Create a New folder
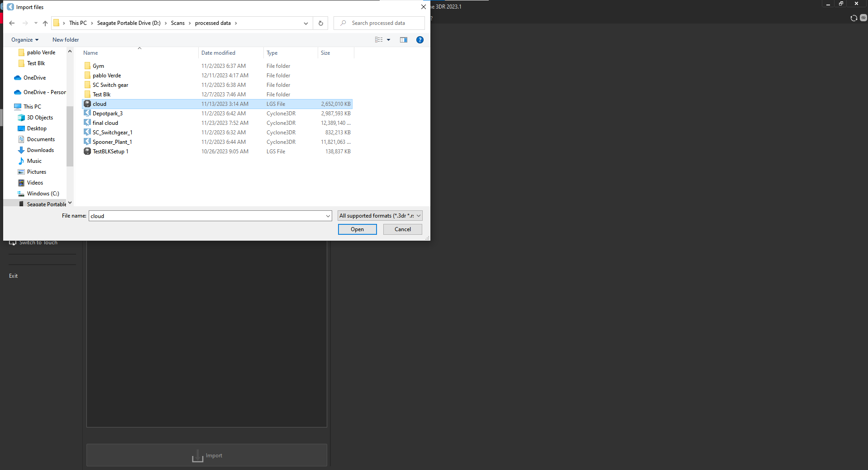The image size is (868, 470). tap(66, 40)
